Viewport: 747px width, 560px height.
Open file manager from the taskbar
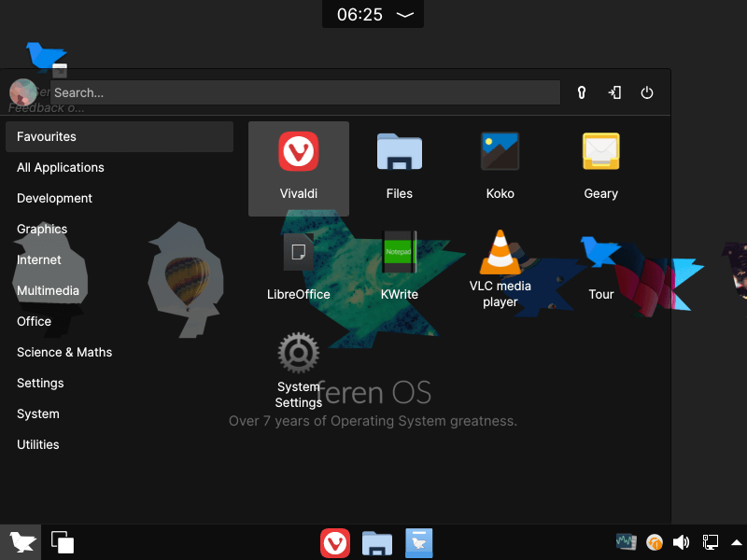coord(377,543)
